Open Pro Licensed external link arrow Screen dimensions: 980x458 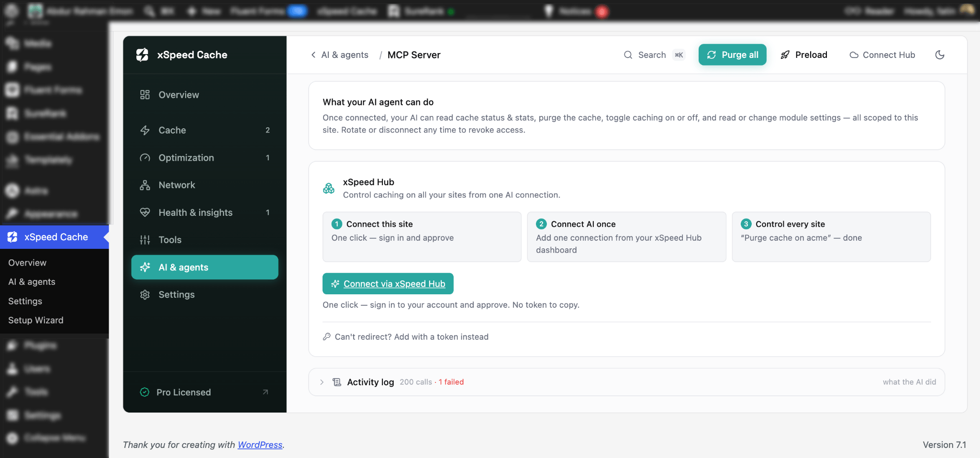click(266, 392)
